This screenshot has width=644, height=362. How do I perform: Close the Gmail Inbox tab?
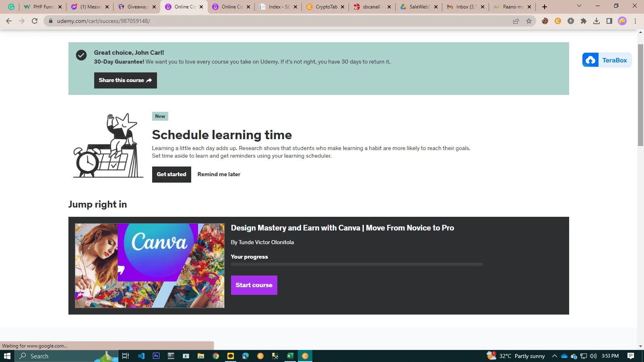(483, 7)
